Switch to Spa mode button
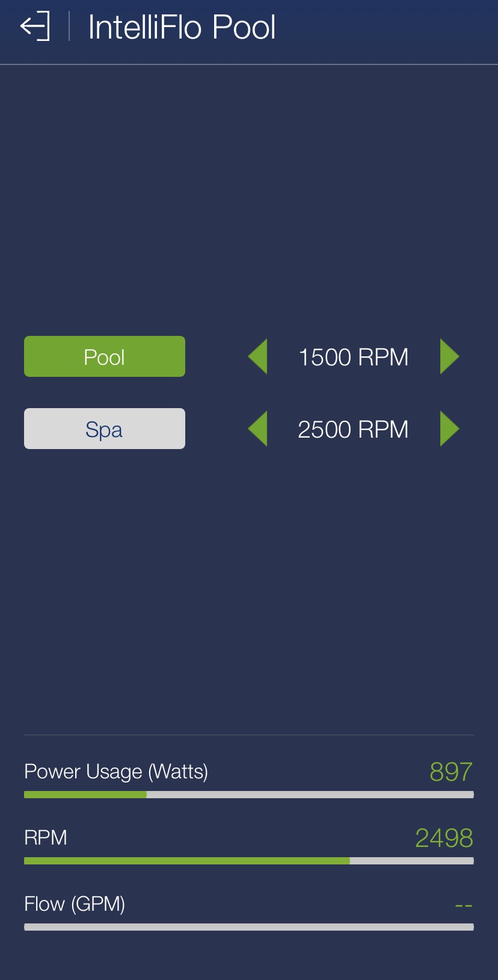 (105, 429)
